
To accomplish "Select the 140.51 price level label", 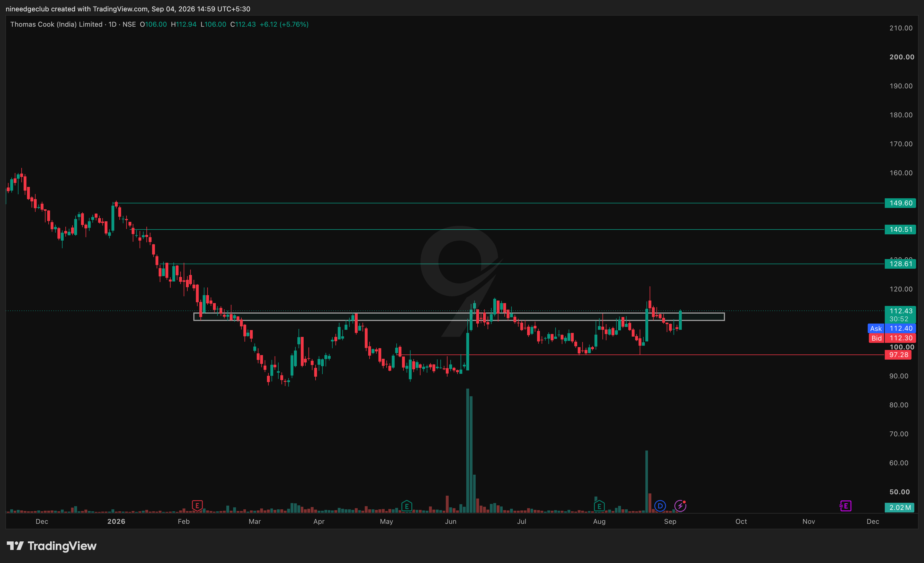I will click(x=900, y=229).
